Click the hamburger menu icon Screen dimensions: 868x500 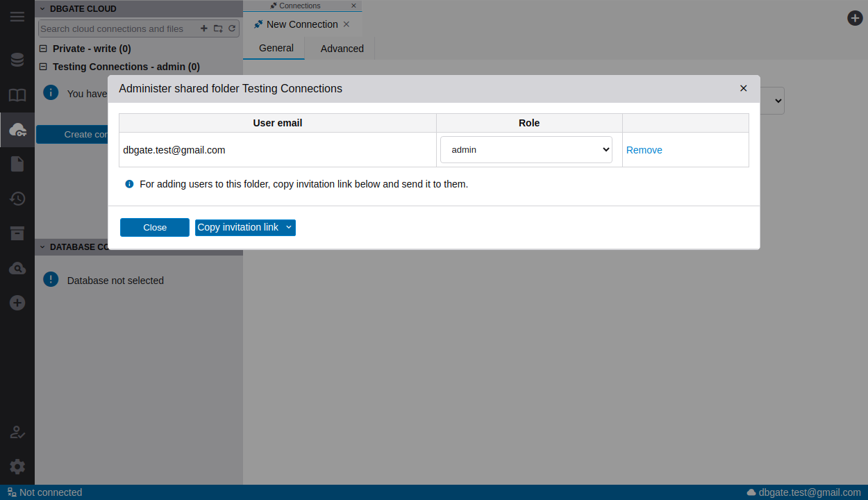(x=17, y=17)
